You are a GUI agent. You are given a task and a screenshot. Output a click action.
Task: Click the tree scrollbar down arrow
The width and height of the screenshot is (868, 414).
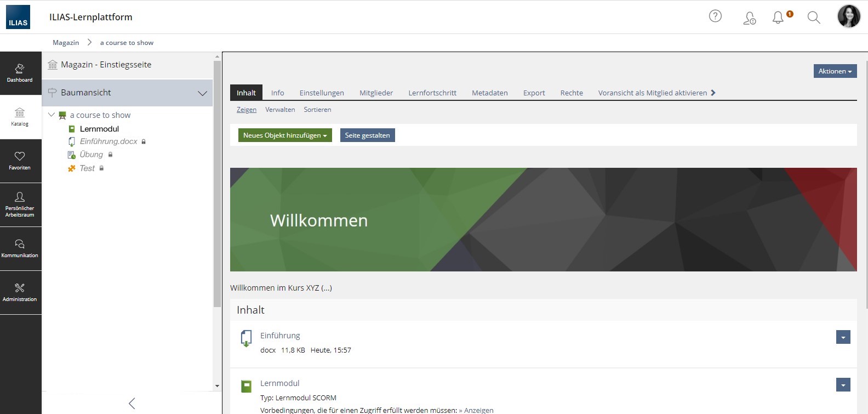pyautogui.click(x=217, y=386)
